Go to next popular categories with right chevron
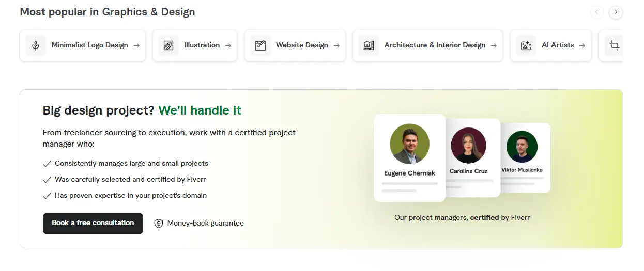644x271 pixels. pyautogui.click(x=616, y=12)
